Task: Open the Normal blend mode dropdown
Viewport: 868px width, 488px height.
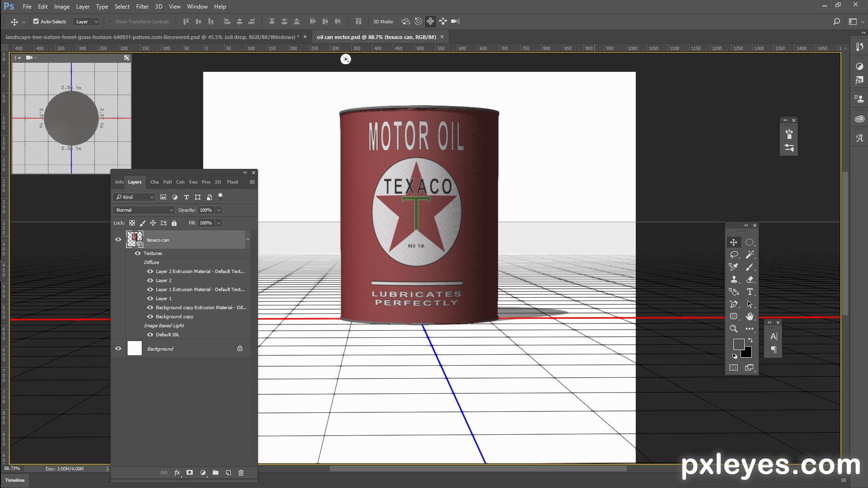Action: click(x=144, y=210)
